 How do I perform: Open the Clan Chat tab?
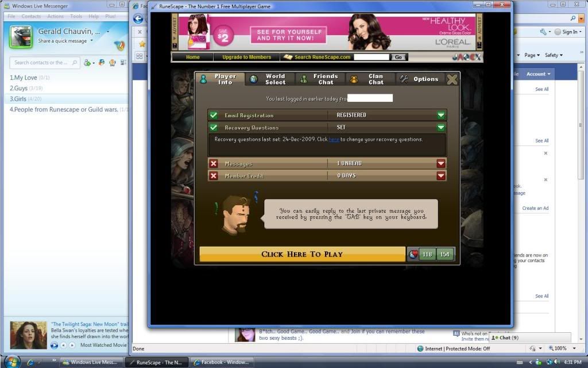[x=370, y=79]
